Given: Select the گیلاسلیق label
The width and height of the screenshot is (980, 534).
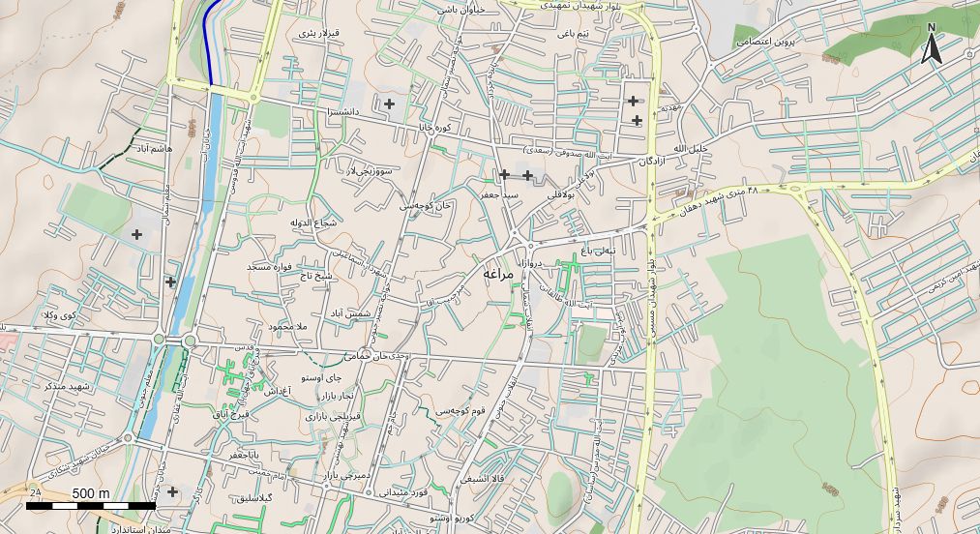Looking at the screenshot, I should [x=249, y=497].
